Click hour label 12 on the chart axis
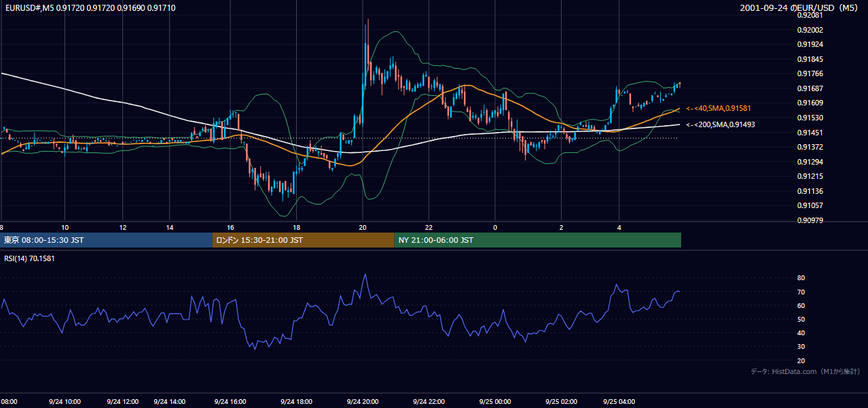 (x=123, y=227)
